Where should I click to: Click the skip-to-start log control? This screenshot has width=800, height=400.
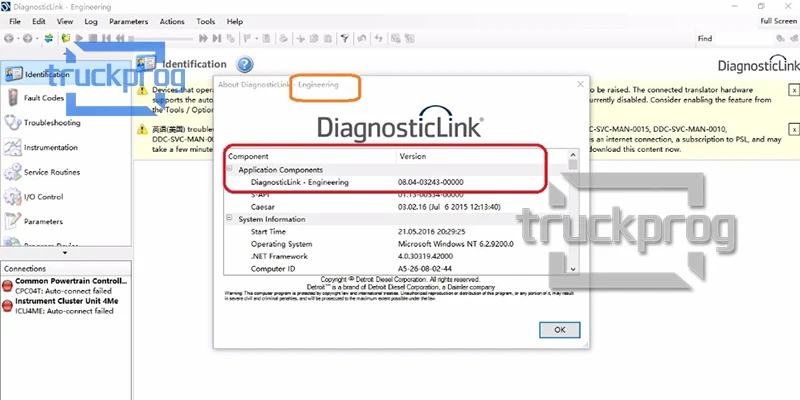106,38
